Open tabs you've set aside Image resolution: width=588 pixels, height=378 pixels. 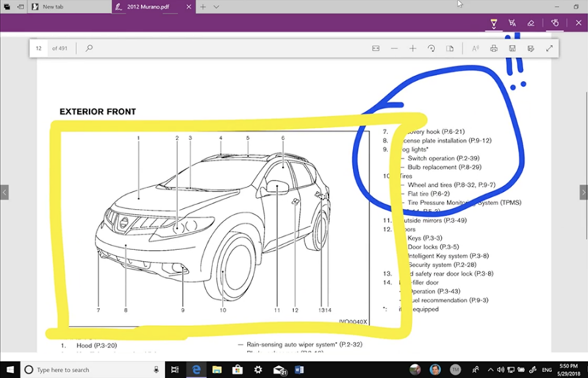point(7,7)
